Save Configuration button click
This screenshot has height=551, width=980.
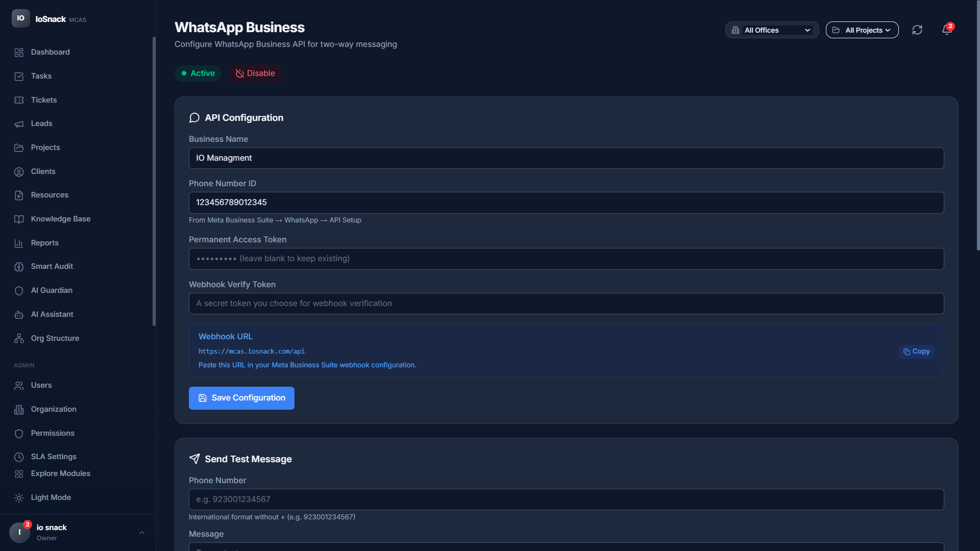[241, 398]
